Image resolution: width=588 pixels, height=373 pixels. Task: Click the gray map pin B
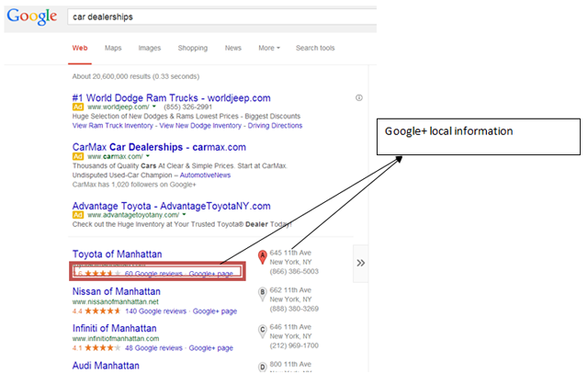click(263, 294)
